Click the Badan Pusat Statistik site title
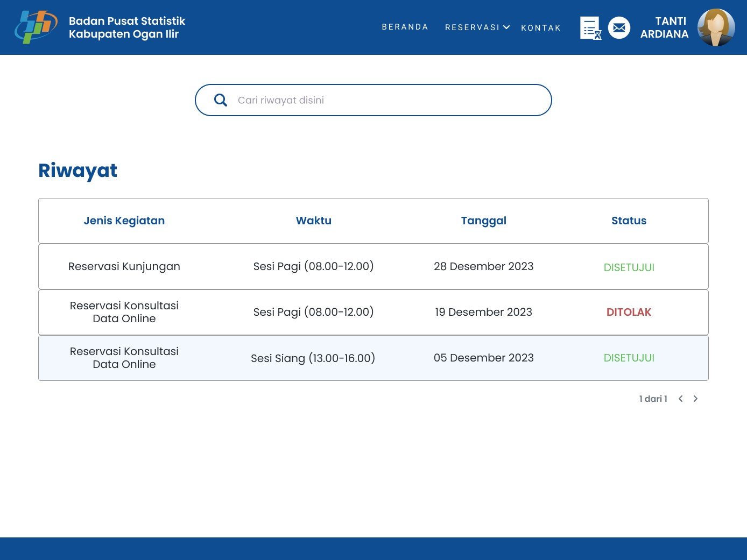Image resolution: width=747 pixels, height=560 pixels. (127, 27)
